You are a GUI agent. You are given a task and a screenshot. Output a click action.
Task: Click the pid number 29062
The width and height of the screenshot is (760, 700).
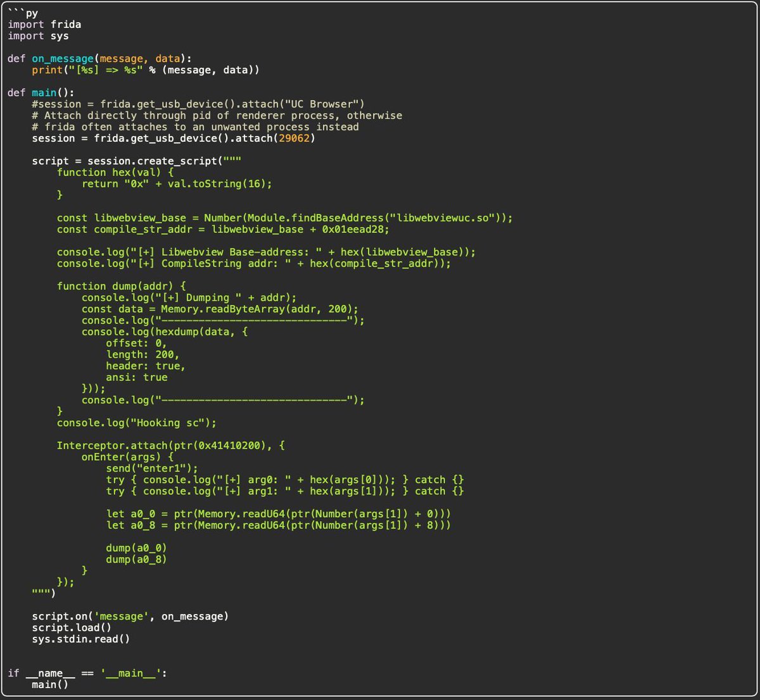(294, 138)
